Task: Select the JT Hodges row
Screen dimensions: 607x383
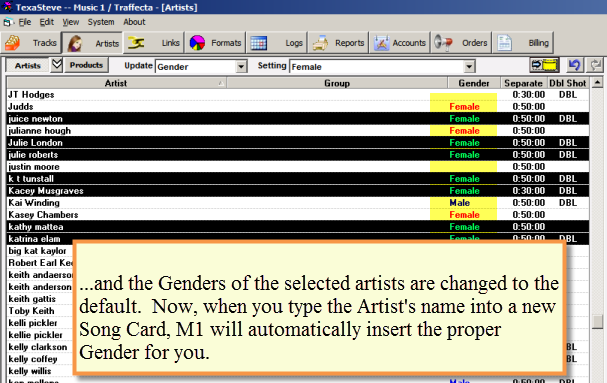Action: point(298,94)
